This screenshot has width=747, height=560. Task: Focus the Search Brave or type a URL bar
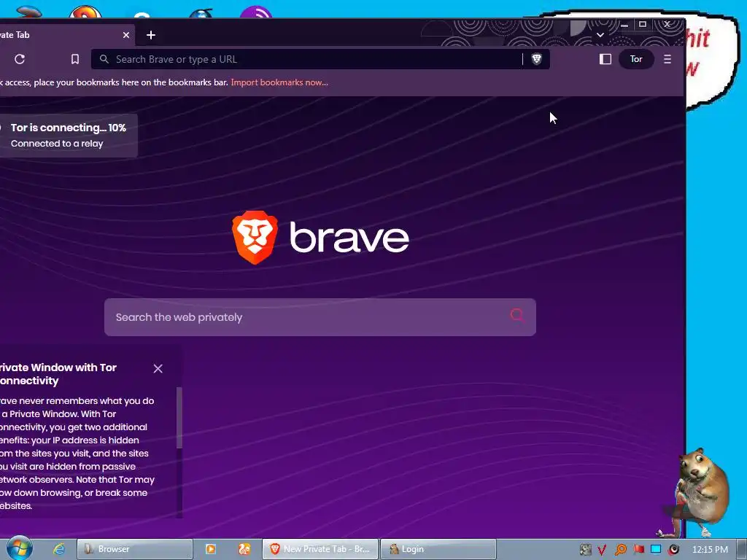click(320, 59)
